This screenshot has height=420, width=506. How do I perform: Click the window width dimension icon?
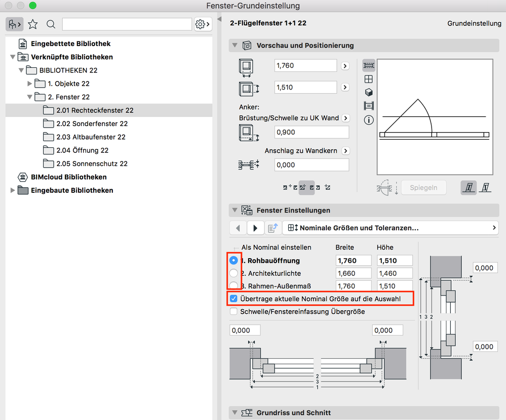coord(246,68)
